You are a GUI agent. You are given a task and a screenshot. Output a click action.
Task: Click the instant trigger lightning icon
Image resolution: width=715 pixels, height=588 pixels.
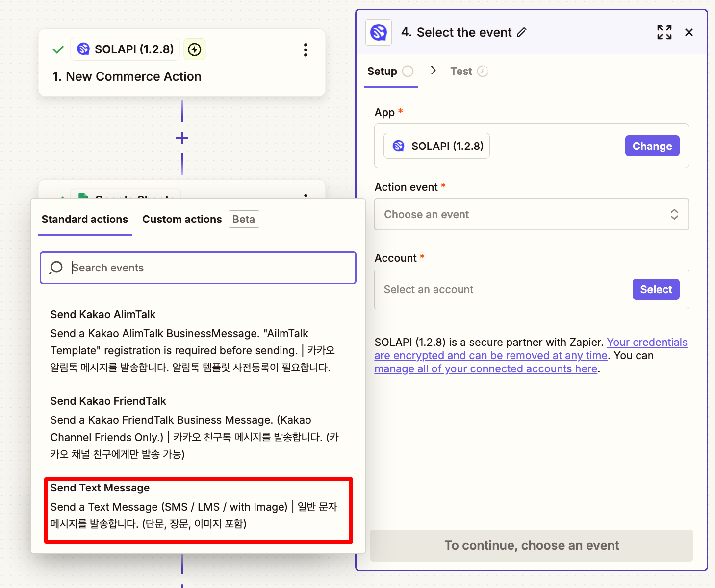195,49
